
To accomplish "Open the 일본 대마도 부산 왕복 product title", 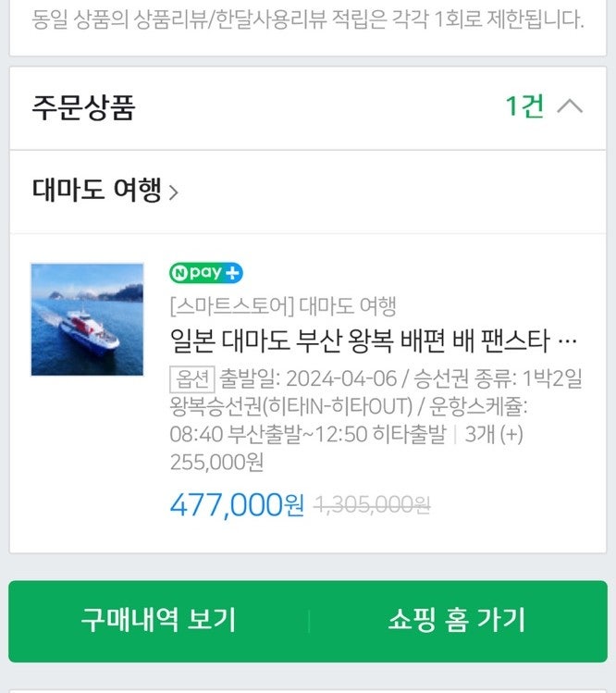I will coord(361,341).
